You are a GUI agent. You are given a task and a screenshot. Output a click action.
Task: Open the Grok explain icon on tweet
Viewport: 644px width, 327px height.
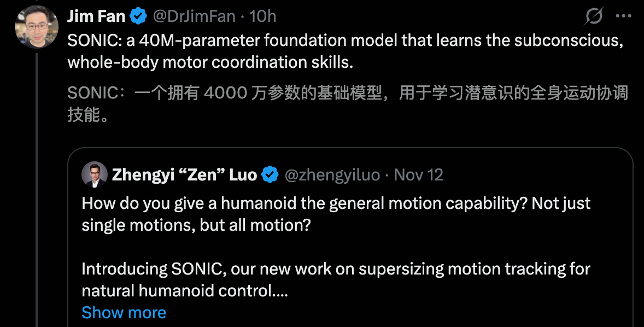(x=593, y=17)
